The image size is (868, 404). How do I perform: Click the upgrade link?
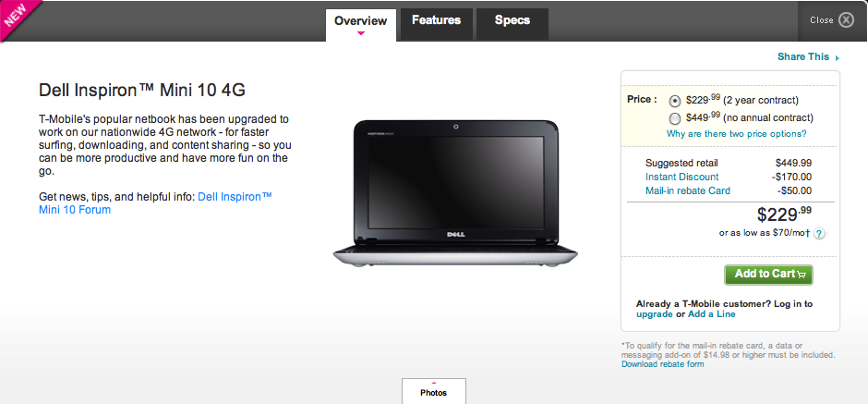pyautogui.click(x=655, y=314)
